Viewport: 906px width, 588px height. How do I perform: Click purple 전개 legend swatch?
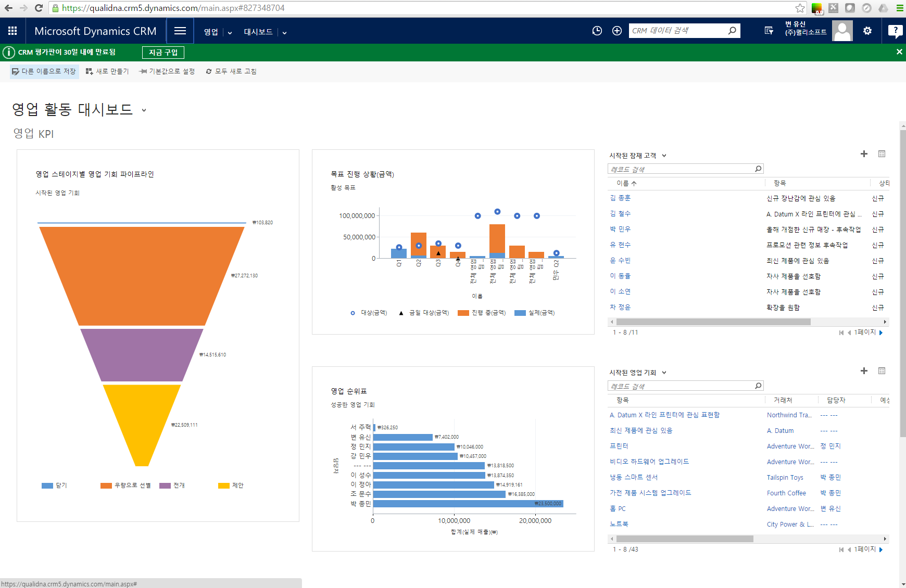[x=165, y=485]
